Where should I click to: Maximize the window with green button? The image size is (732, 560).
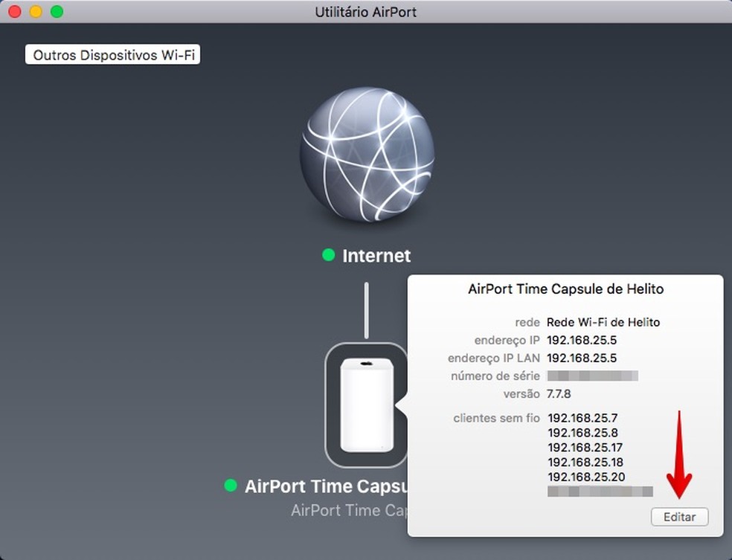(57, 11)
